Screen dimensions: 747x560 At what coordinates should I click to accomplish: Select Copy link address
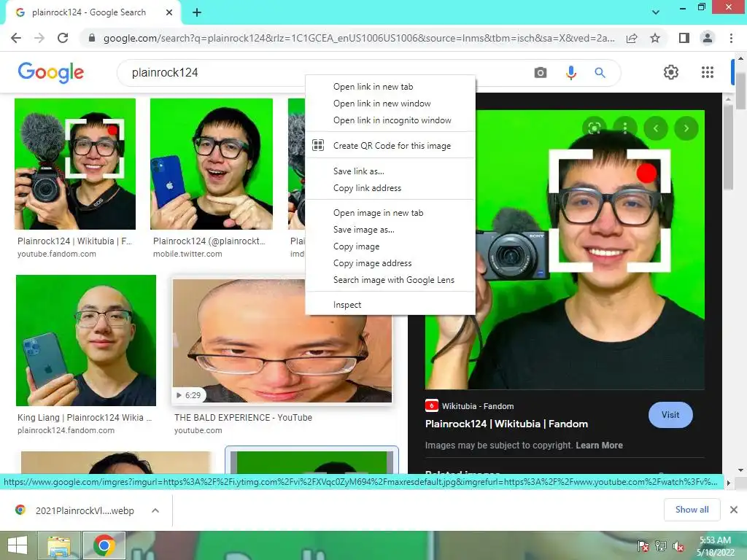(390, 188)
